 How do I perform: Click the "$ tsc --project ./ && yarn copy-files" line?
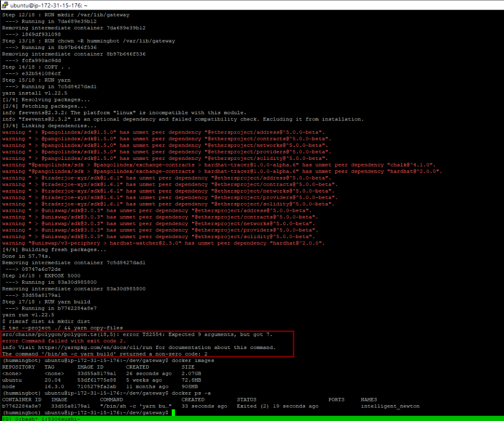click(62, 328)
